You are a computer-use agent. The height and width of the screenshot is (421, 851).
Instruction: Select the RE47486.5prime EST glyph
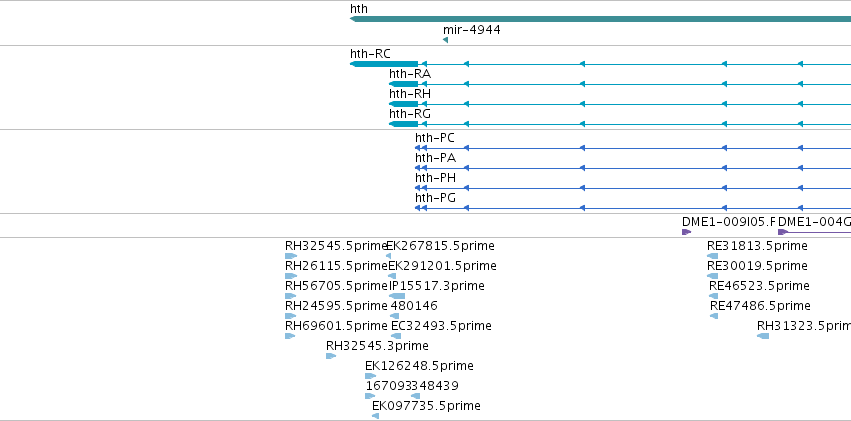pyautogui.click(x=714, y=316)
